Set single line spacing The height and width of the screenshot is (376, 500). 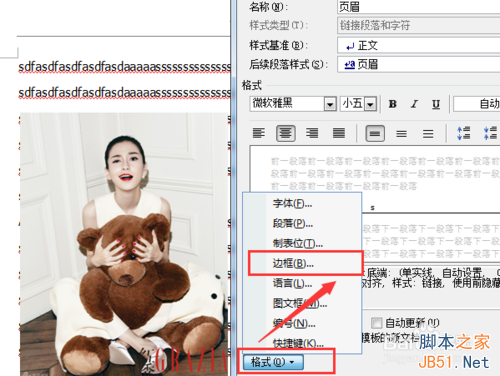pos(375,133)
